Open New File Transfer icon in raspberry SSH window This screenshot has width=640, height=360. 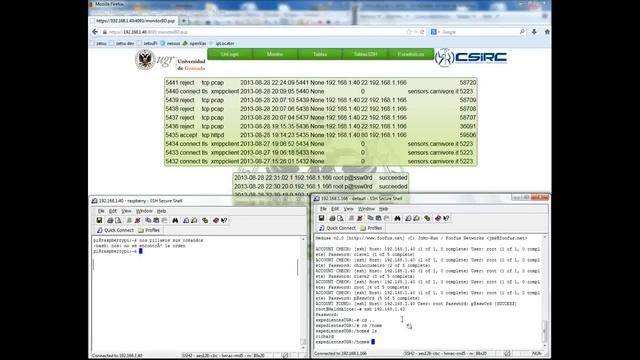click(x=194, y=220)
